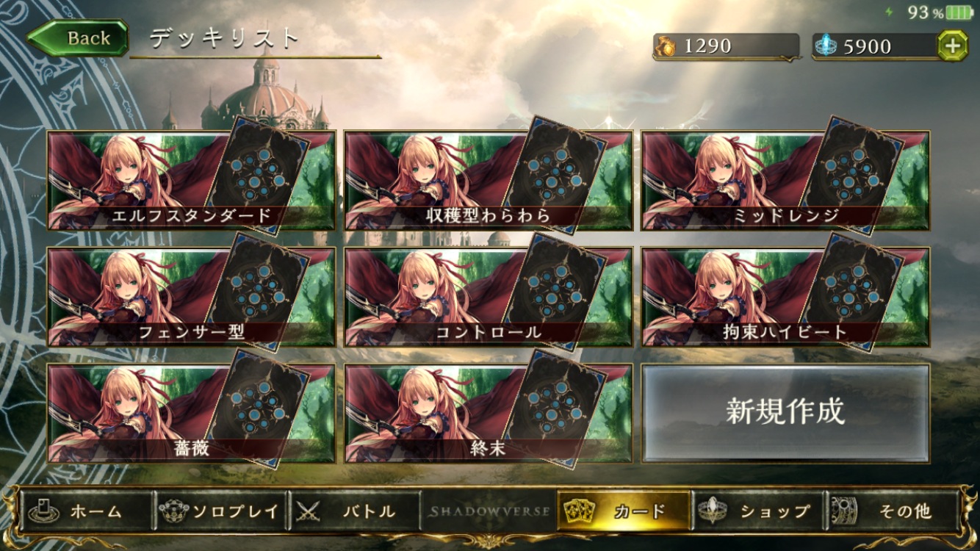Select the 収穫型わらわら deck
This screenshot has width=980, height=551.
(x=489, y=181)
